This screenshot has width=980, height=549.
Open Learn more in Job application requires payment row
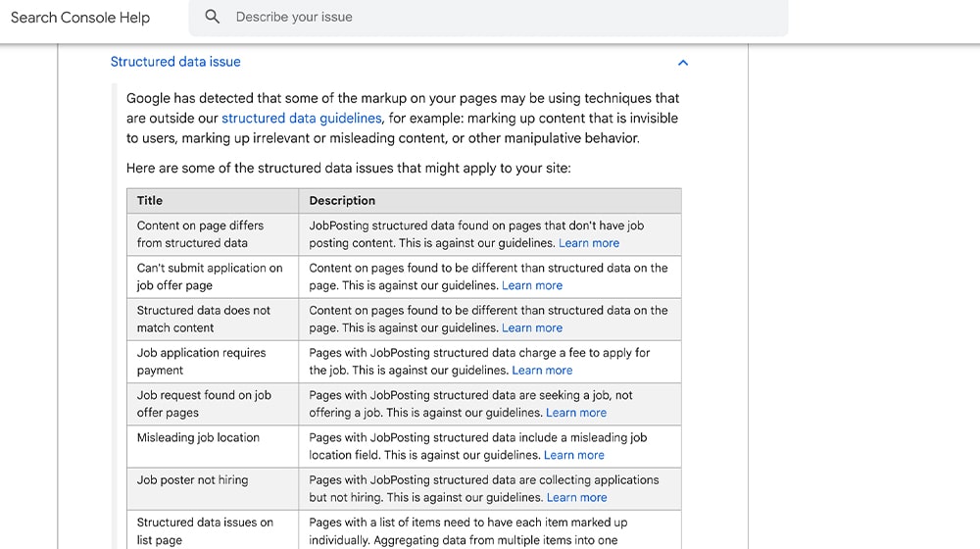click(x=542, y=371)
